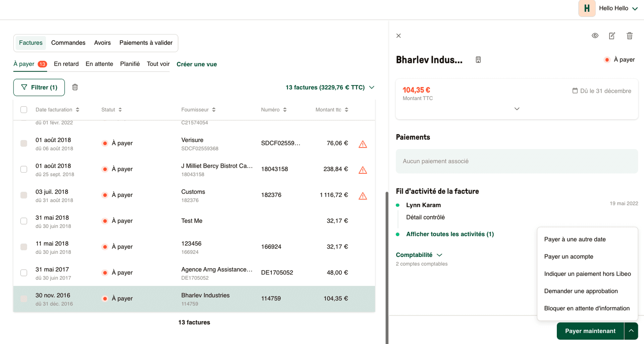
Task: Close the Bharlev invoice detail panel
Action: click(x=398, y=36)
